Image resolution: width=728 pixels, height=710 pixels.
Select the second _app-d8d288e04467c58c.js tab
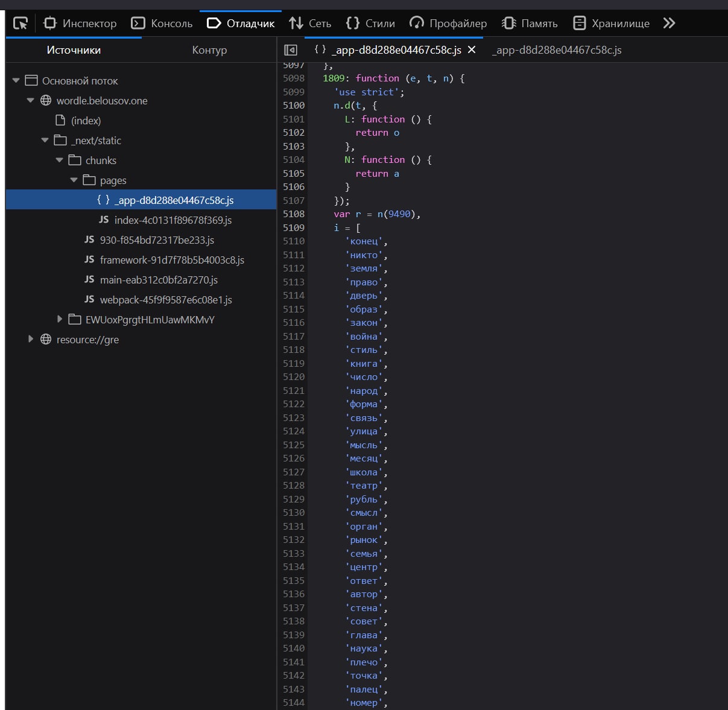[557, 50]
